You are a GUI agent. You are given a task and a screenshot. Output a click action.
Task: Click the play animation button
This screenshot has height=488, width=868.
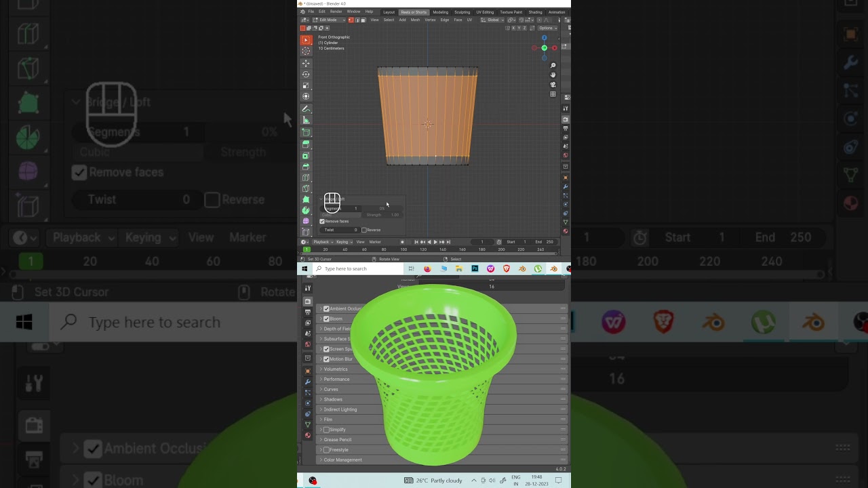[435, 242]
